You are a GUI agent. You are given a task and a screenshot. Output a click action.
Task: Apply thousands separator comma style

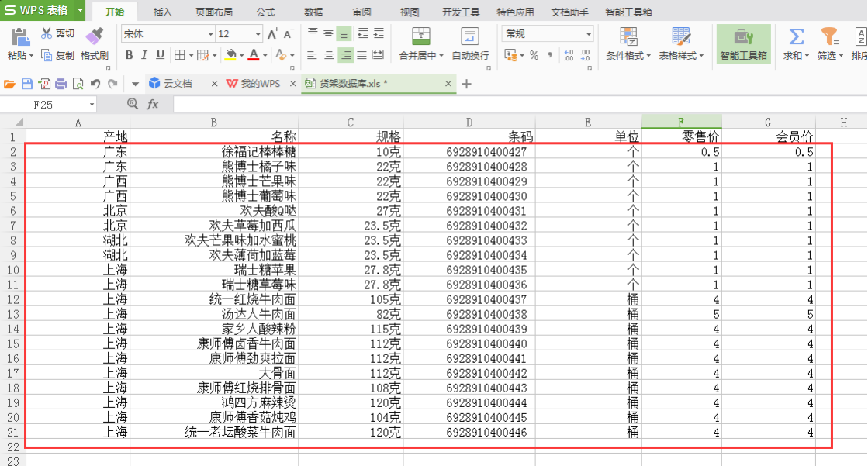(x=550, y=55)
